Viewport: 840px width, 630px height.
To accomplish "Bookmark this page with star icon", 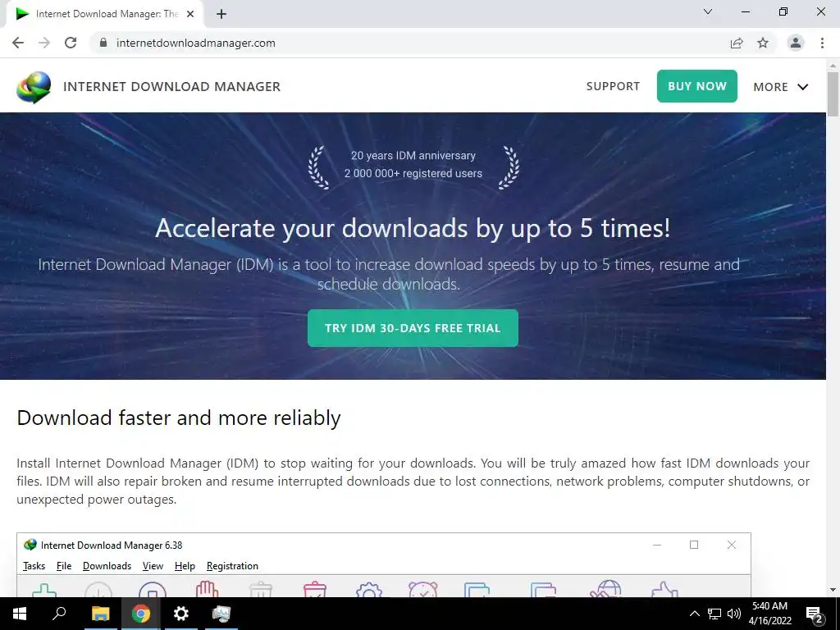I will (x=763, y=43).
